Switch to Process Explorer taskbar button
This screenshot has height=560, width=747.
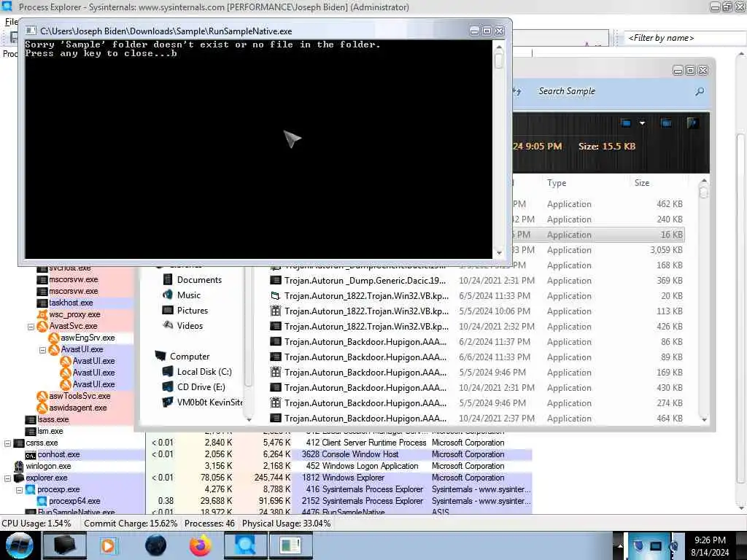(x=245, y=545)
